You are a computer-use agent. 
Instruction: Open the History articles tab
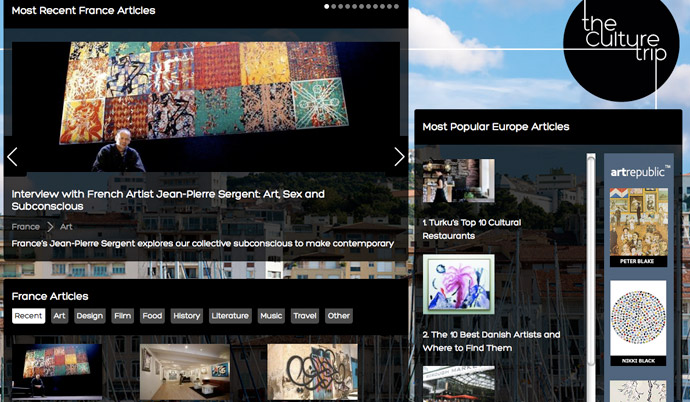tap(187, 316)
